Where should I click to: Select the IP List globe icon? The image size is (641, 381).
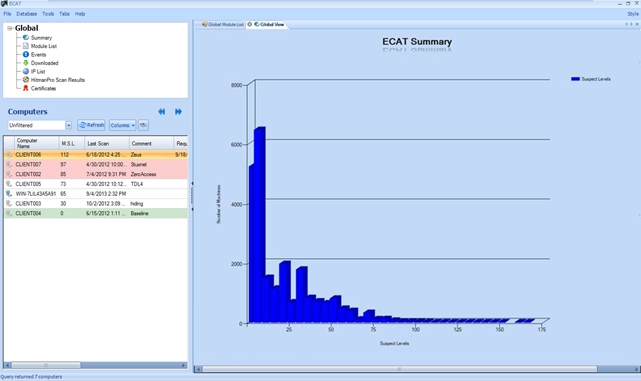(26, 71)
